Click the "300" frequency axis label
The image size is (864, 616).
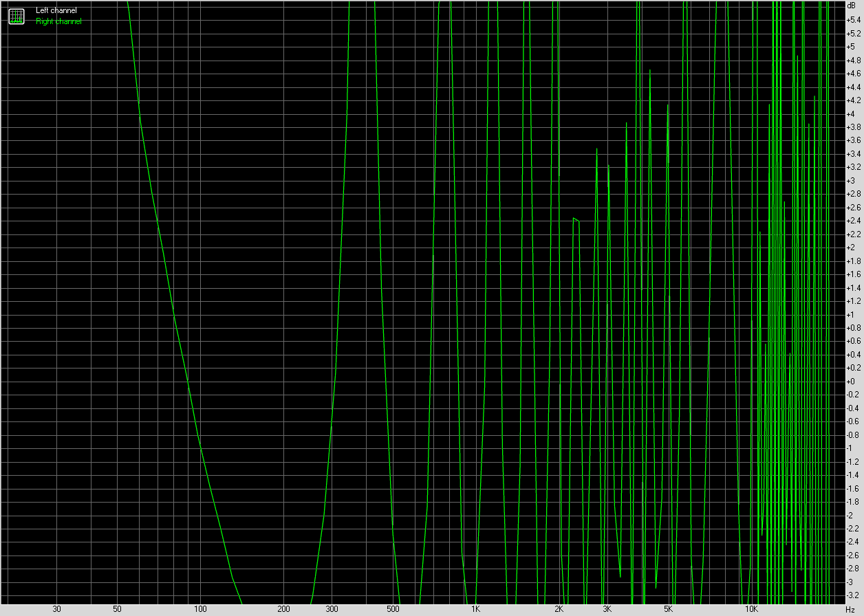(x=332, y=610)
